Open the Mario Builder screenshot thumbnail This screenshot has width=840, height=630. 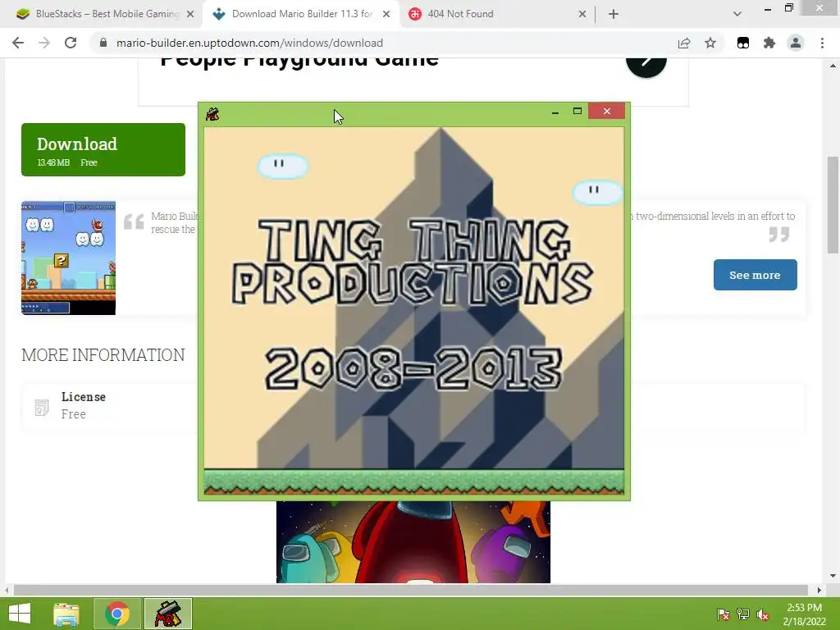click(x=69, y=258)
